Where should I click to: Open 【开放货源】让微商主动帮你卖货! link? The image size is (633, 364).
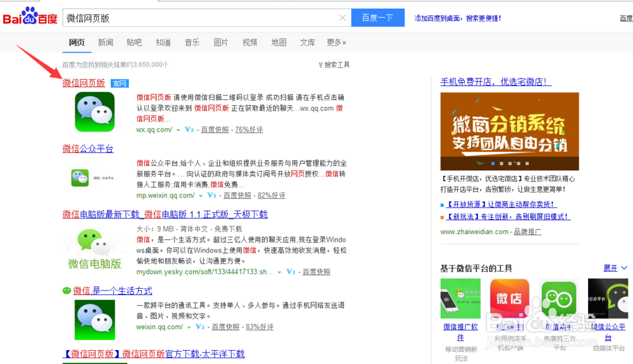[x=501, y=204]
